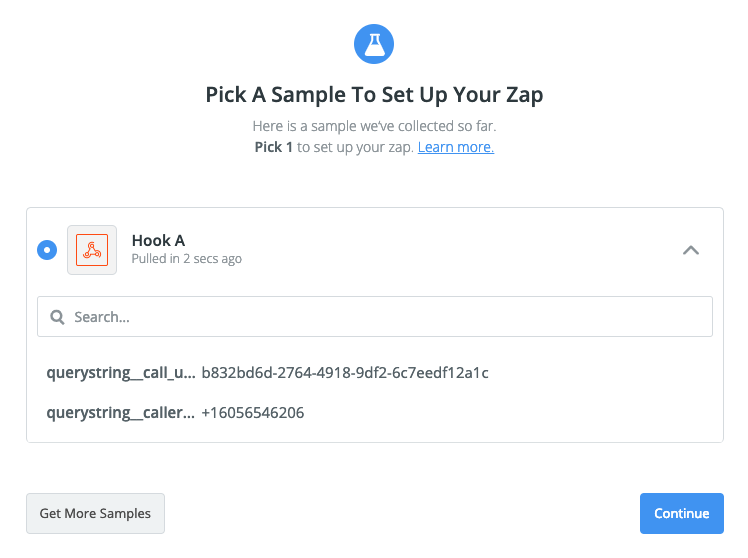Click the Hook A sample title
The height and width of the screenshot is (558, 748).
(158, 240)
